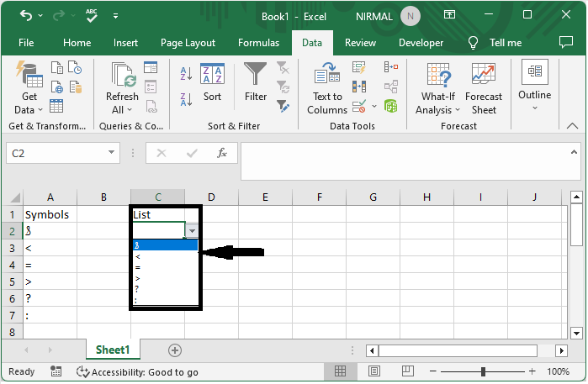This screenshot has width=588, height=384.
Task: Click the Insert Function fx icon
Action: tap(222, 153)
